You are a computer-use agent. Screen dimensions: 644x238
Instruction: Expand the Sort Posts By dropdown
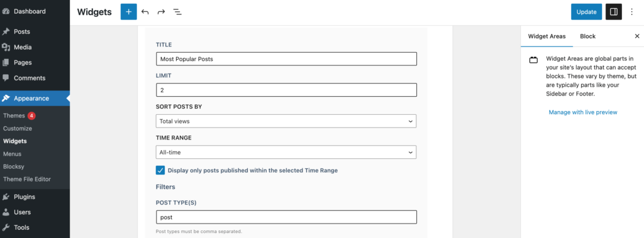(x=286, y=121)
